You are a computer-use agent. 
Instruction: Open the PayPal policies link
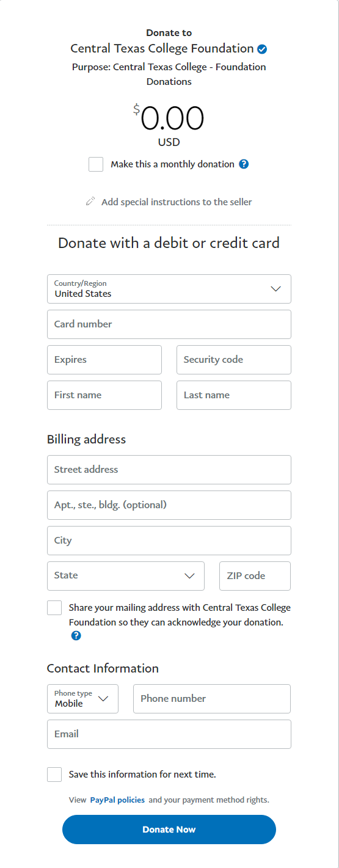(x=117, y=800)
